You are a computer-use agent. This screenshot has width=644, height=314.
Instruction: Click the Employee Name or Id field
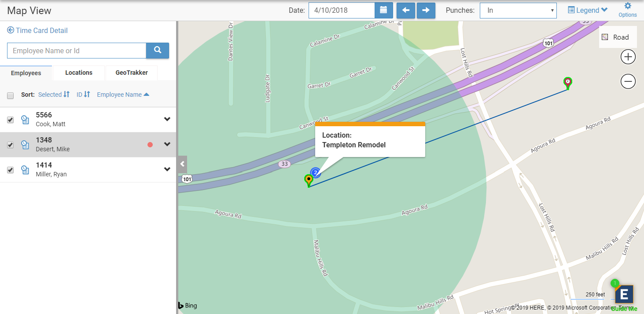77,51
